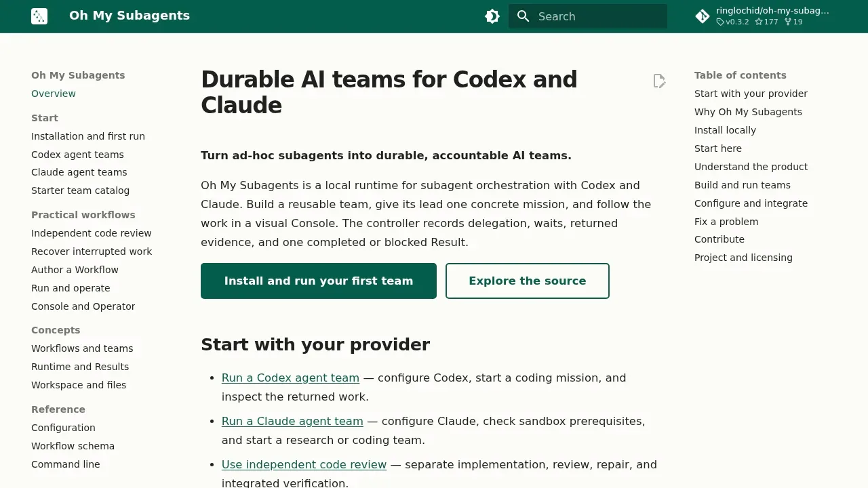Jump to Understand the product section
The height and width of the screenshot is (488, 868).
coord(751,167)
